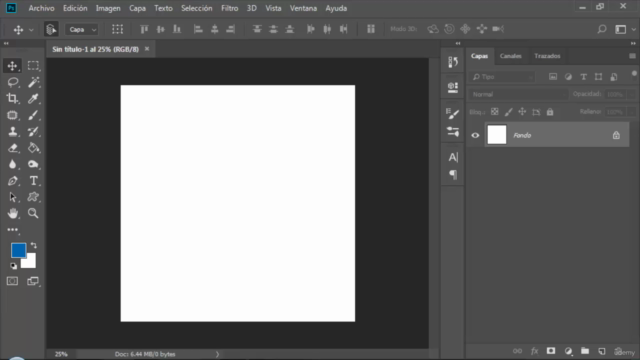Toggle Show Transform Controls
Viewport: 640px width, 360px height.
pos(118,29)
